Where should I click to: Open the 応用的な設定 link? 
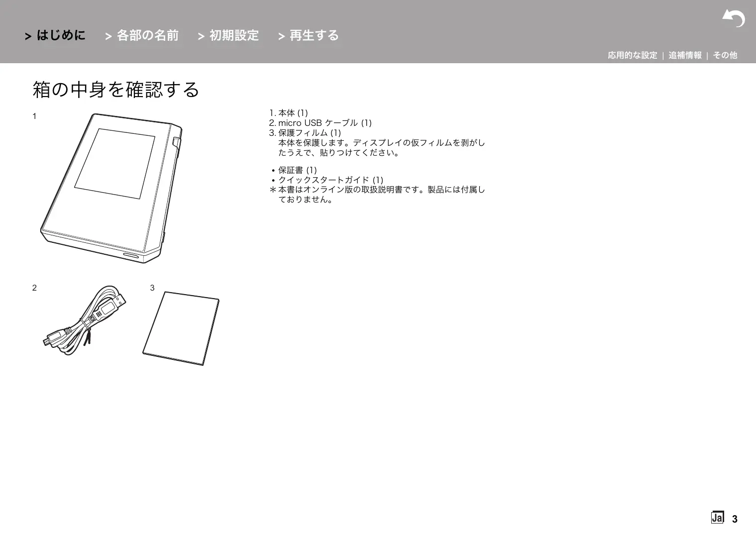632,55
